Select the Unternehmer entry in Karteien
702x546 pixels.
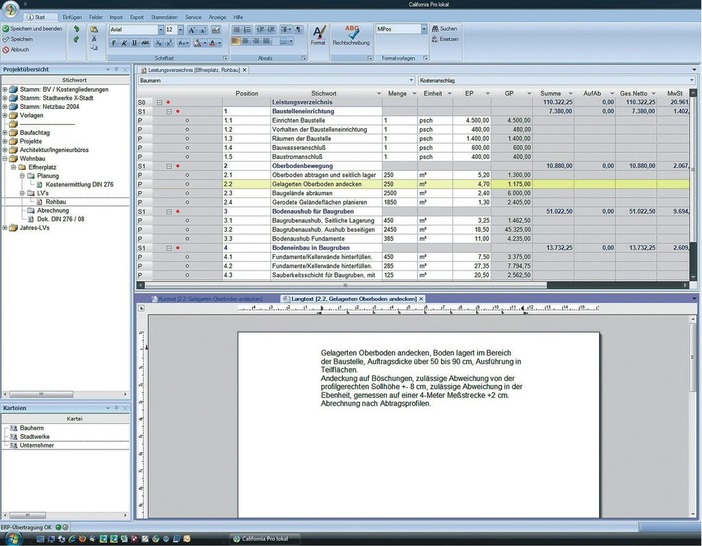point(37,444)
